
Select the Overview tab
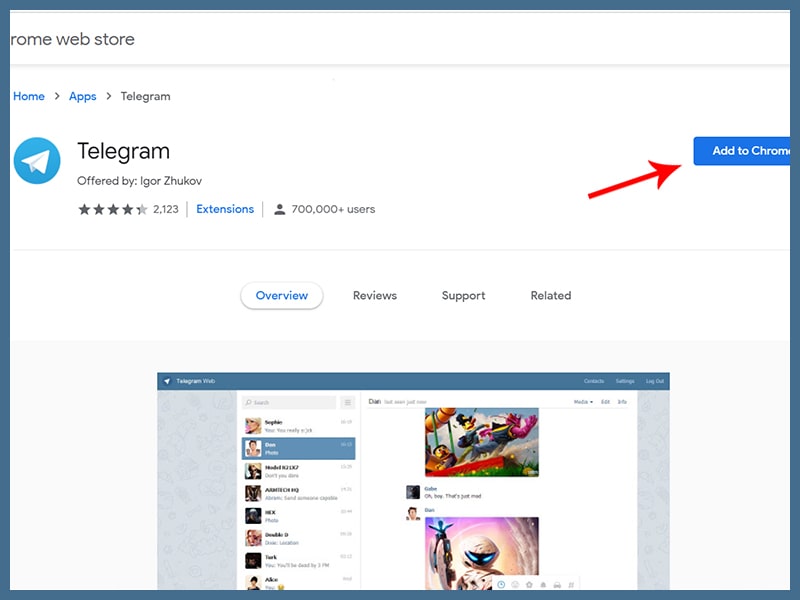282,295
